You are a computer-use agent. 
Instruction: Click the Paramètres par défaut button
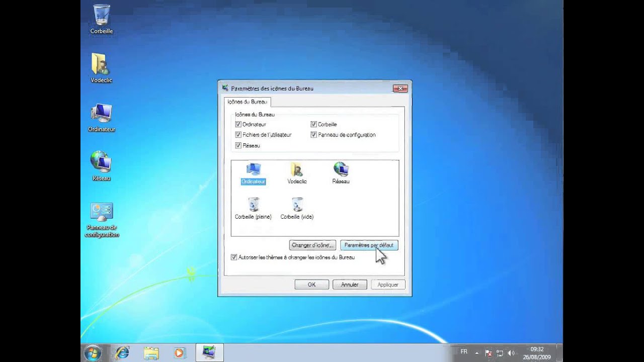click(x=369, y=245)
